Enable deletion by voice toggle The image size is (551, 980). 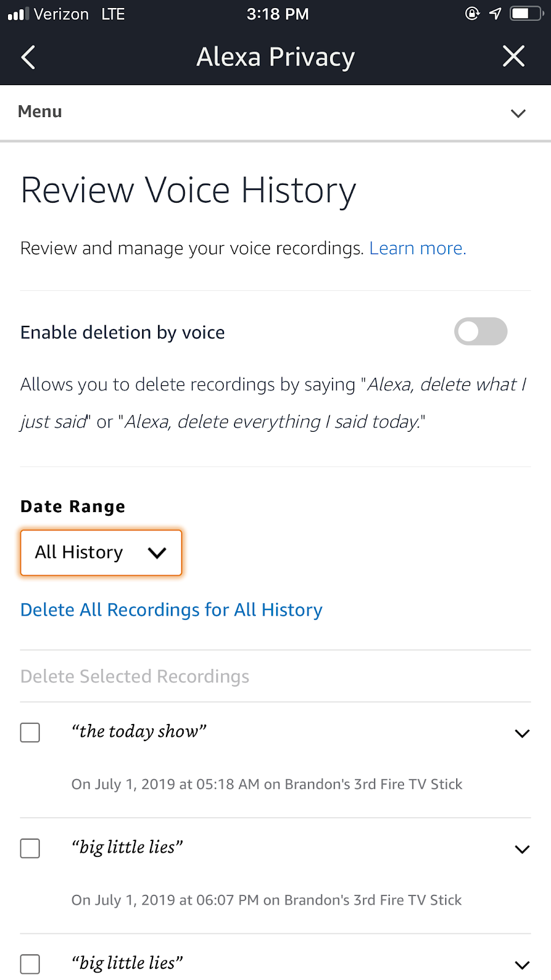point(481,331)
